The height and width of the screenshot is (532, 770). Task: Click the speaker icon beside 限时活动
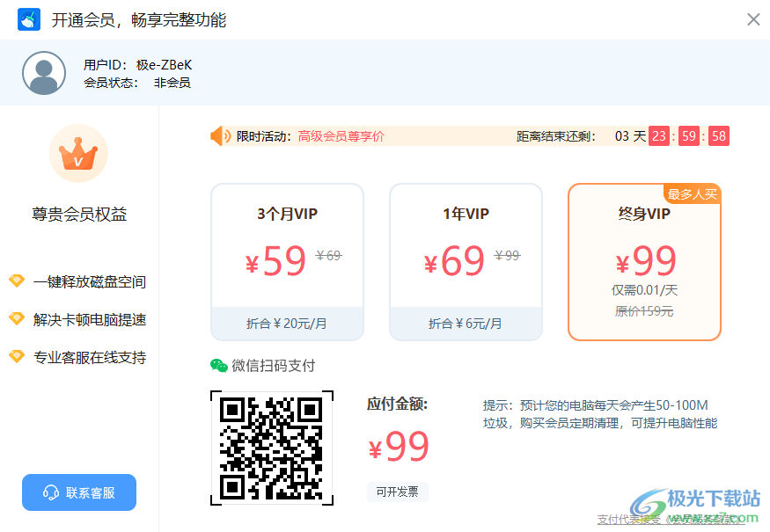tap(221, 136)
